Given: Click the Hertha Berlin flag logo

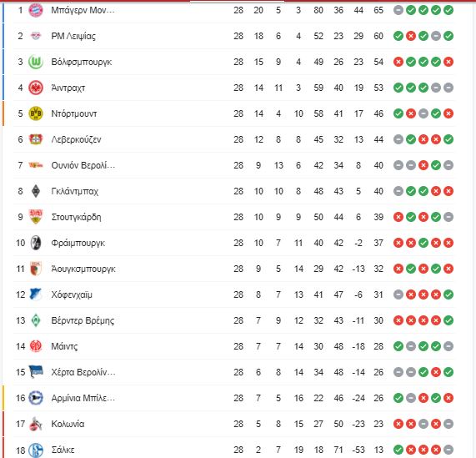Looking at the screenshot, I should pos(36,372).
